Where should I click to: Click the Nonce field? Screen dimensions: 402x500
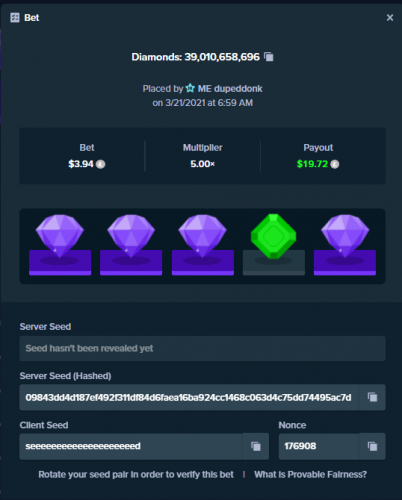coord(319,446)
